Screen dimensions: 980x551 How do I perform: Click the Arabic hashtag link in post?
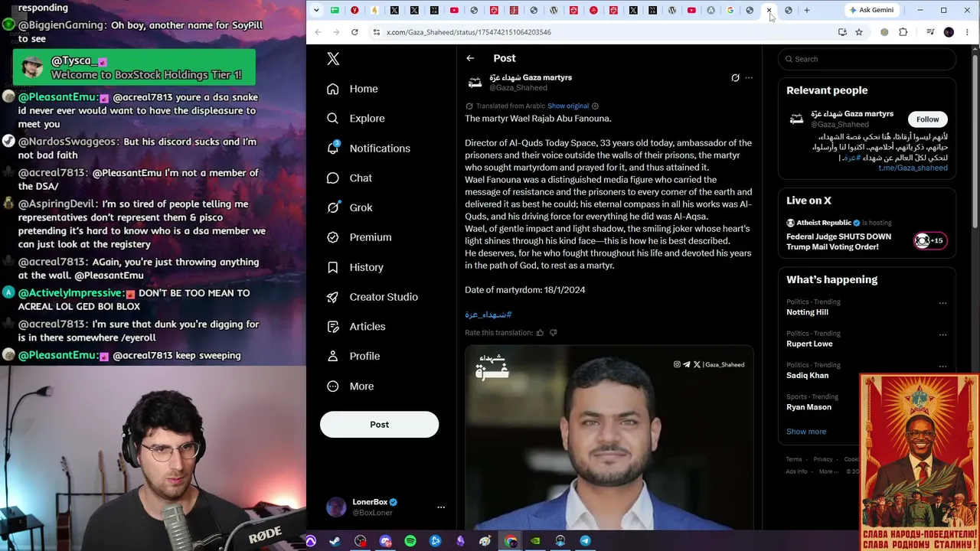488,315
